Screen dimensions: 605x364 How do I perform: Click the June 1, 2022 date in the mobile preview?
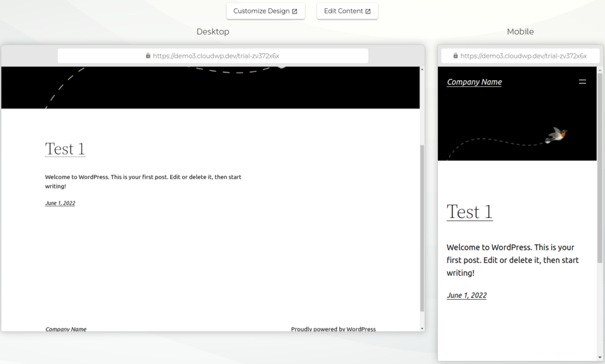[466, 295]
